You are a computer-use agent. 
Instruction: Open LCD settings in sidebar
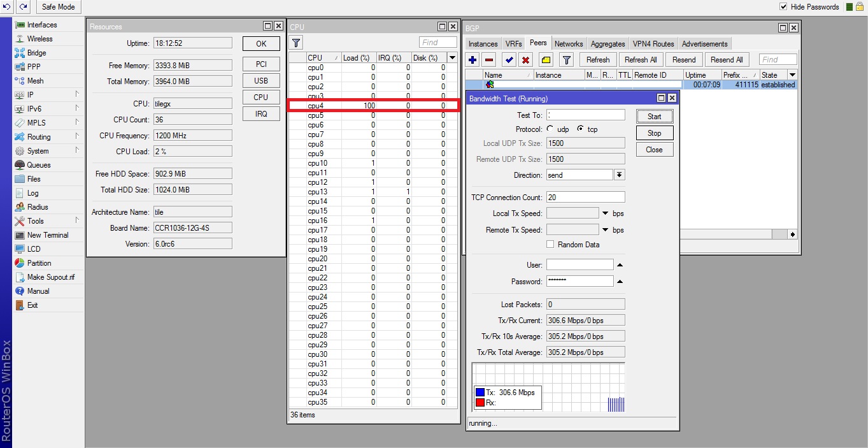pyautogui.click(x=34, y=249)
